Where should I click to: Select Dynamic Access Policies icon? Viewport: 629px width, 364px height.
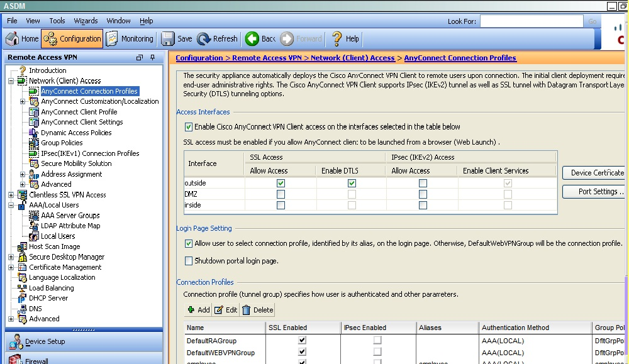(x=34, y=132)
